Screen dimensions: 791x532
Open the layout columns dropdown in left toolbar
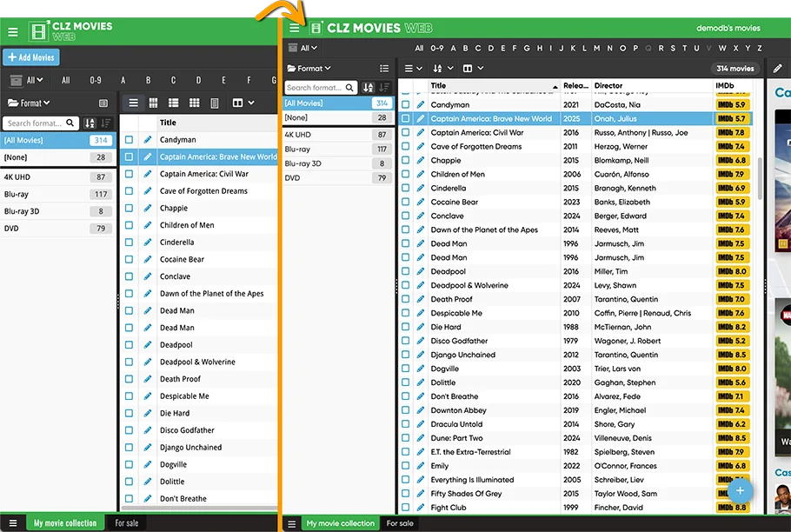click(243, 103)
